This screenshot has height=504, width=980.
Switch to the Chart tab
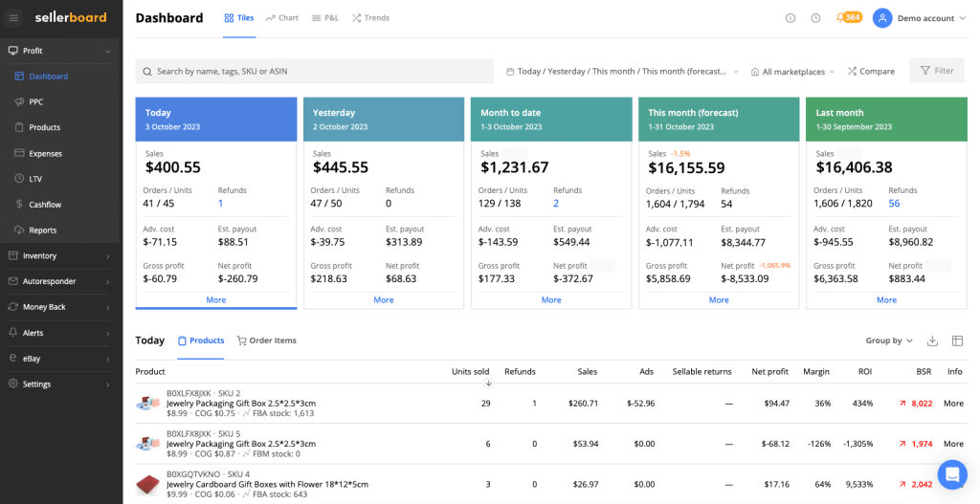282,18
